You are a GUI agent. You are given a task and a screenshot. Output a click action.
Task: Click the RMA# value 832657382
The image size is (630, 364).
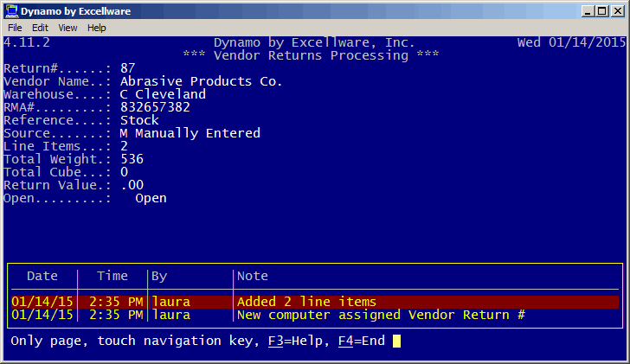[155, 107]
